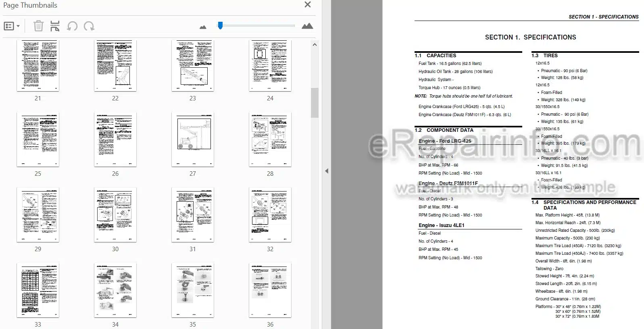The width and height of the screenshot is (644, 329).
Task: Select page 26 thumbnail
Action: click(115, 140)
